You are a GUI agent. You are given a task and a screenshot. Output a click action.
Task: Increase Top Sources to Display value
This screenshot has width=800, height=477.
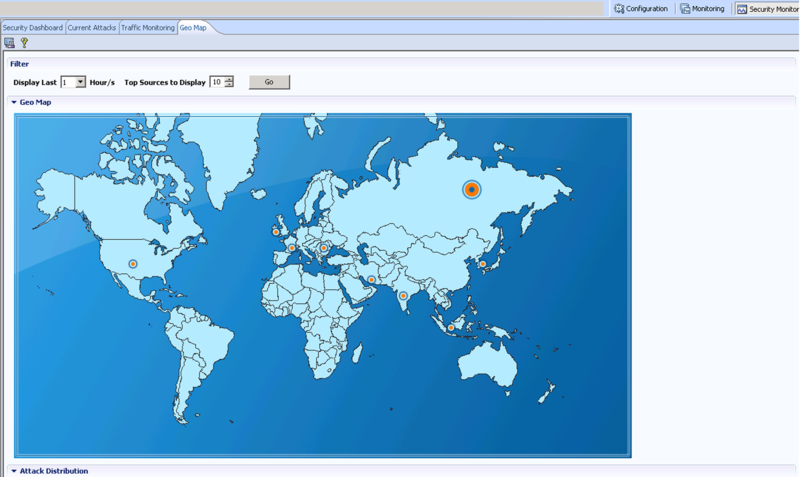[x=229, y=80]
